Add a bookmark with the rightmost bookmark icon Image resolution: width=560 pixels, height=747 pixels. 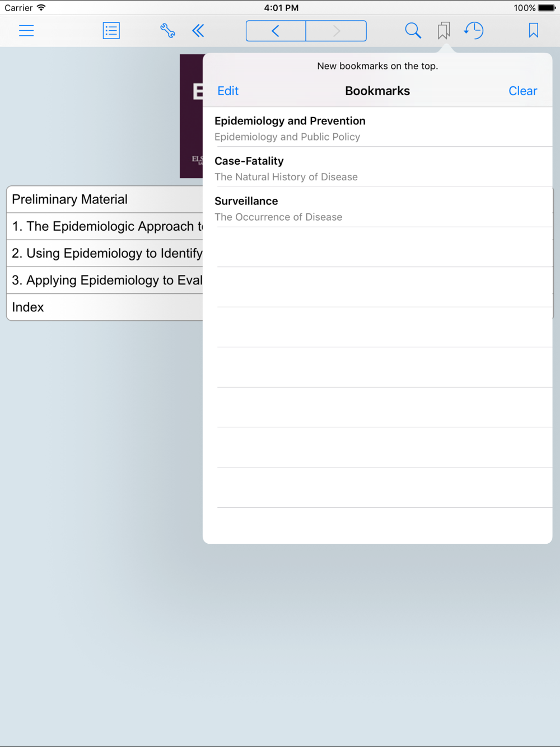(533, 31)
